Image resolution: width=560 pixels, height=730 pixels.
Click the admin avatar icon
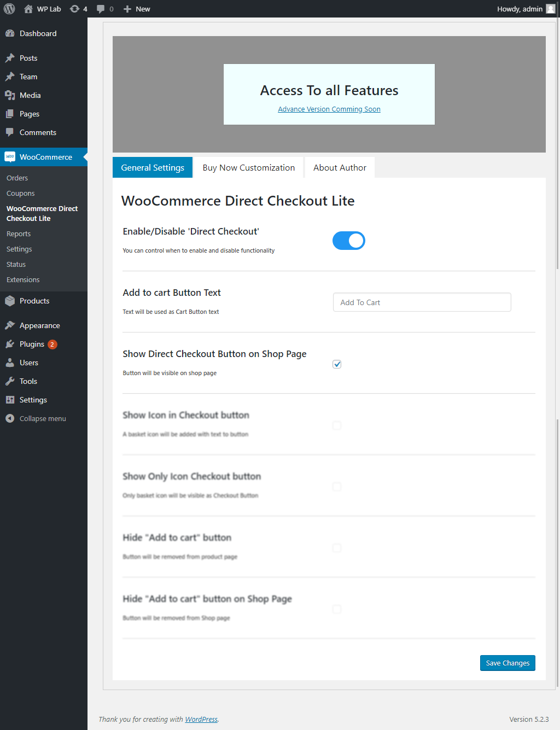[551, 9]
